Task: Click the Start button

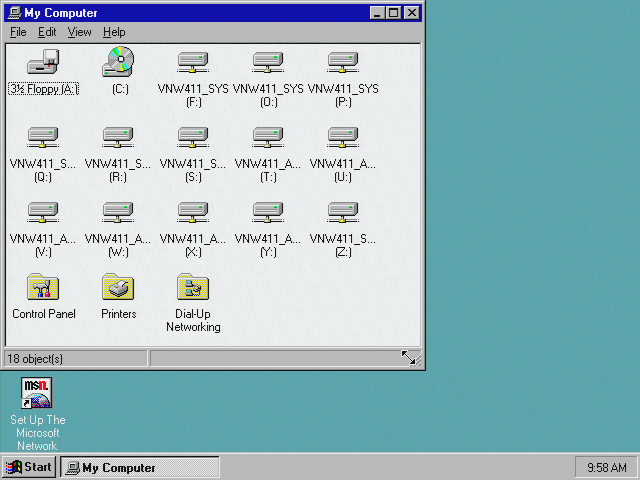Action: 29,467
